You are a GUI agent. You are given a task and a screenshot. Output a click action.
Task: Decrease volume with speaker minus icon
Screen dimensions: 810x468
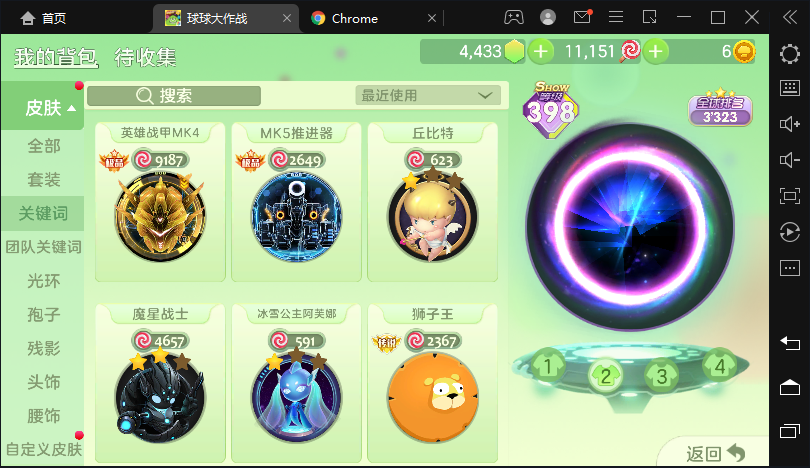click(789, 160)
